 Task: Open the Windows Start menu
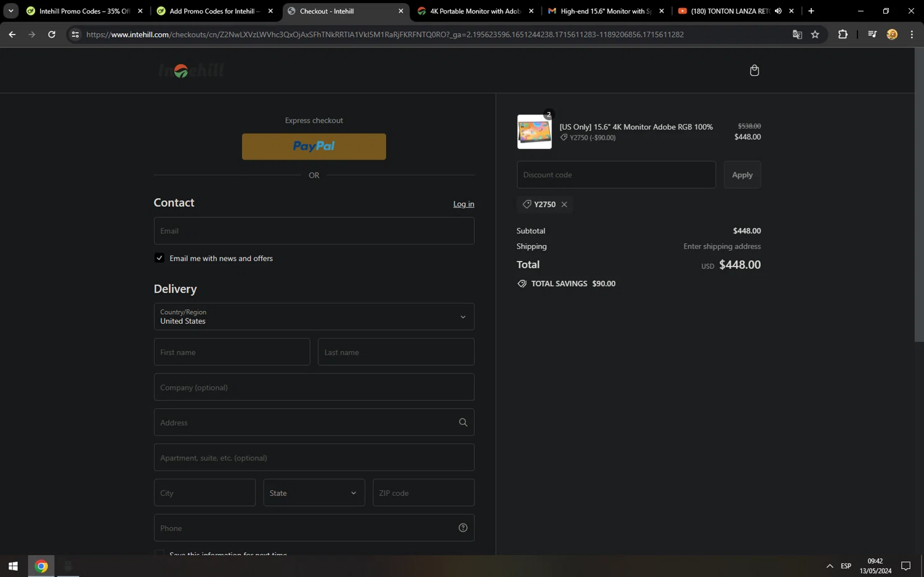click(x=13, y=566)
